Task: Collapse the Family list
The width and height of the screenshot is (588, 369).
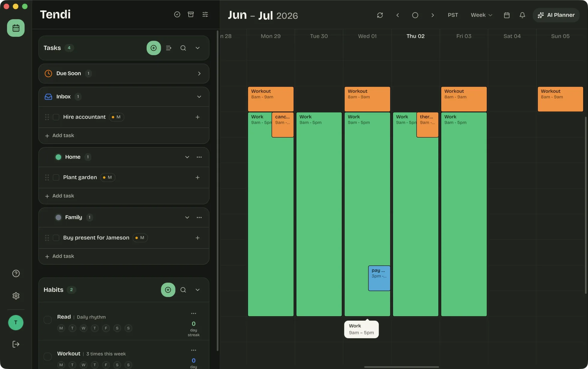Action: pos(187,217)
